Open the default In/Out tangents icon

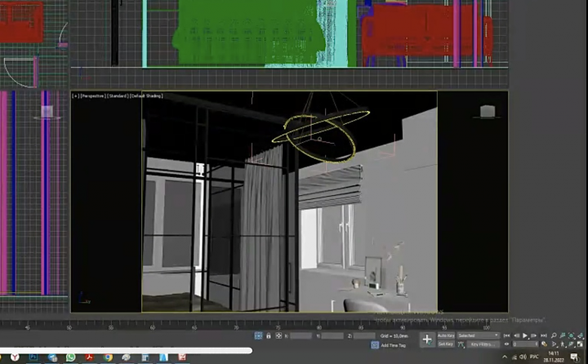461,344
